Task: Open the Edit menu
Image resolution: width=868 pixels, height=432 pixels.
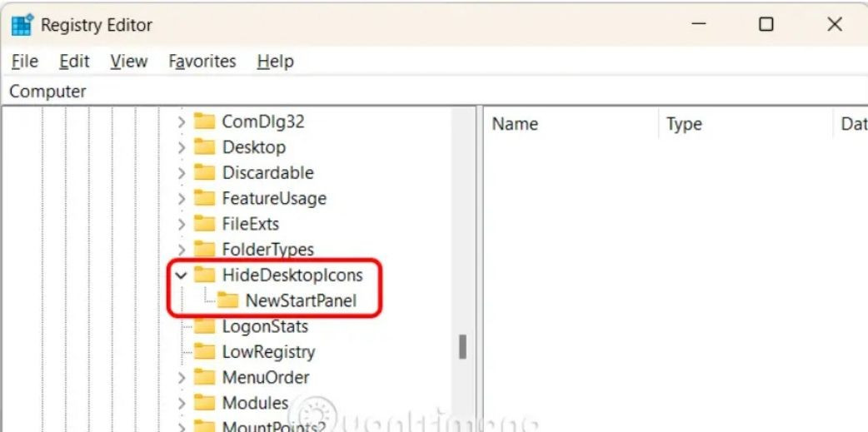Action: tap(74, 62)
